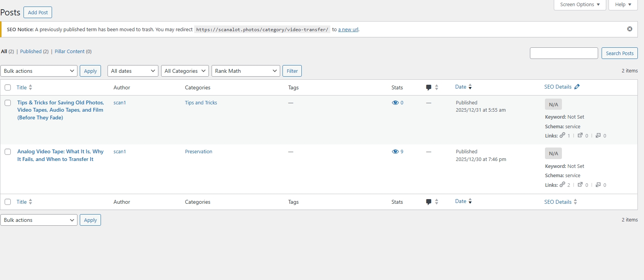Click the comments bubble icon in the table header
This screenshot has height=280, width=644.
click(x=429, y=87)
